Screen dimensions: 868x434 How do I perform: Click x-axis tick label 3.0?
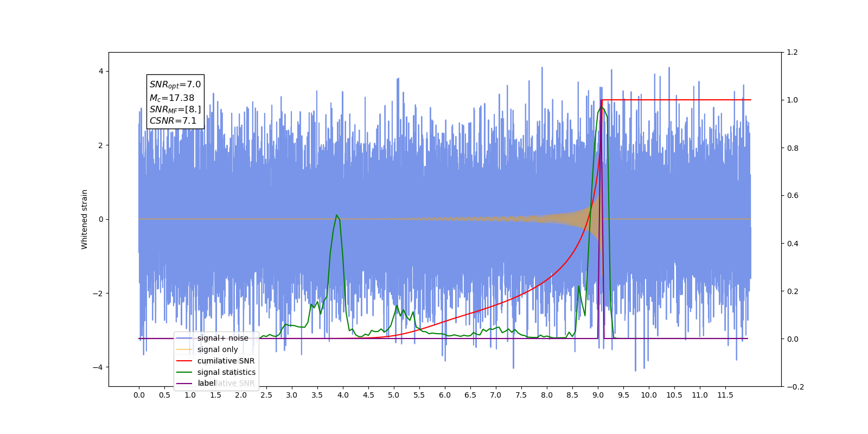pyautogui.click(x=292, y=395)
